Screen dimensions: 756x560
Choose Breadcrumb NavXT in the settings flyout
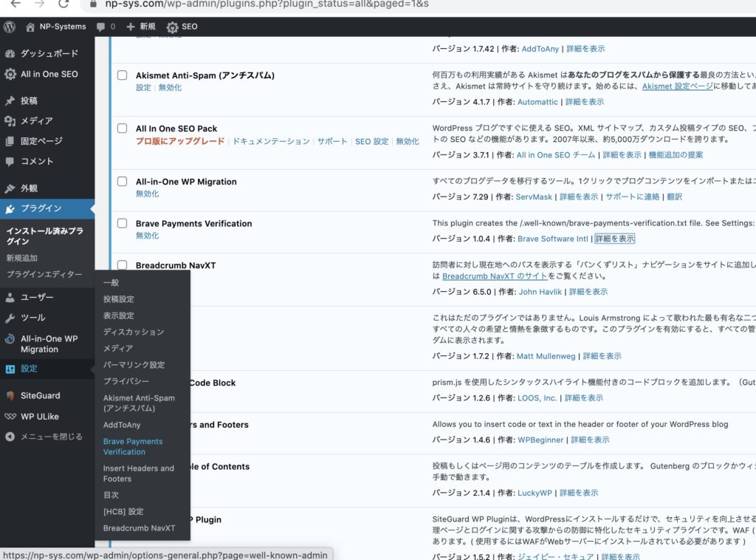(x=139, y=528)
